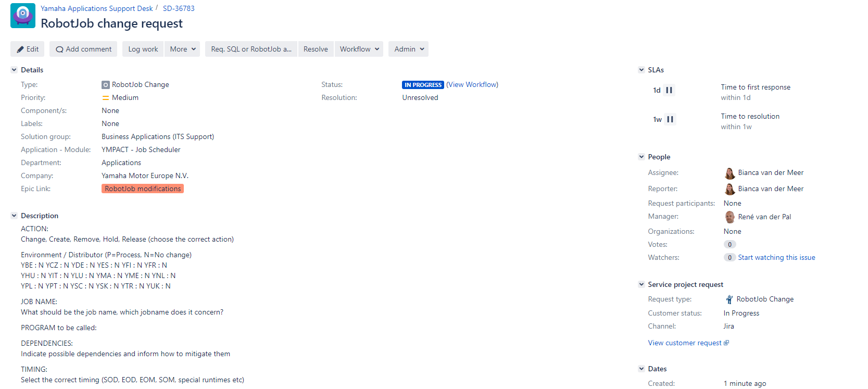
Task: Click the RobotJob Change issue type icon
Action: [x=106, y=85]
